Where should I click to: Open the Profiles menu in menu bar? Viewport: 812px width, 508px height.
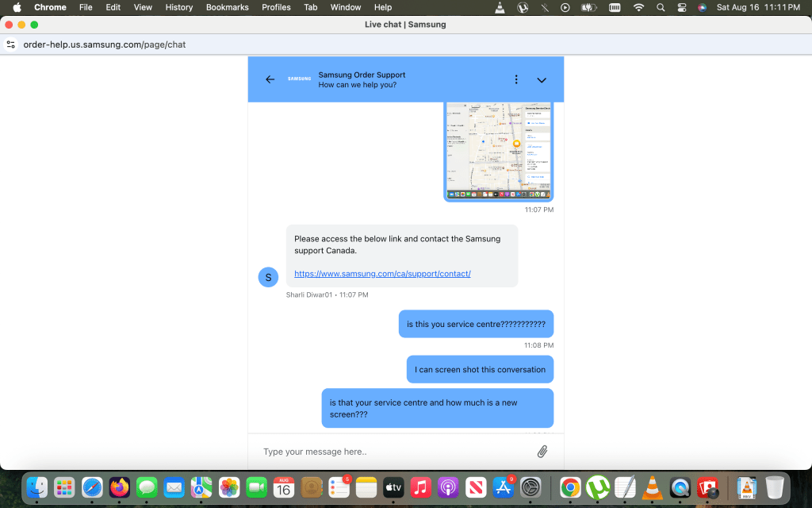[276, 7]
